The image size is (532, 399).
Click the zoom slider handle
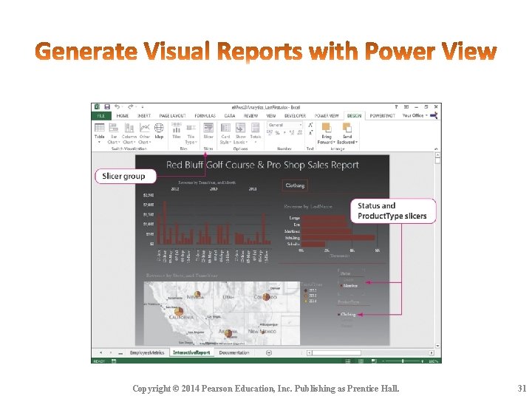pyautogui.click(x=403, y=361)
